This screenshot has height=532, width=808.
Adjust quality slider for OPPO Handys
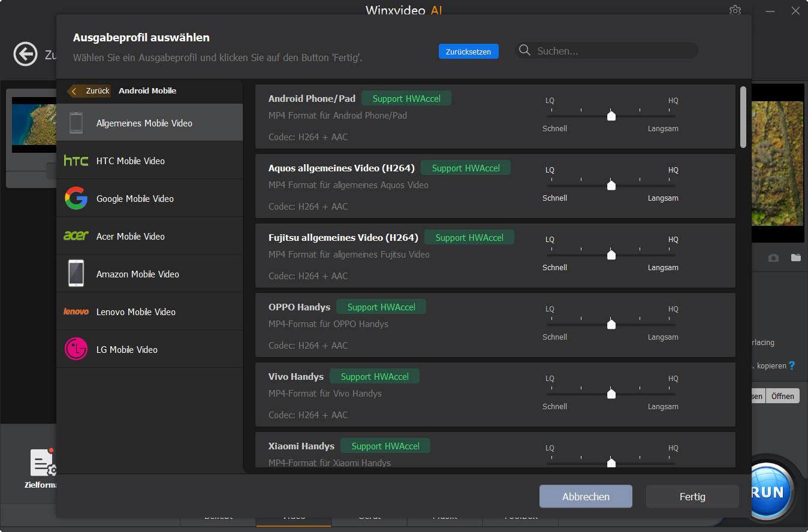611,324
